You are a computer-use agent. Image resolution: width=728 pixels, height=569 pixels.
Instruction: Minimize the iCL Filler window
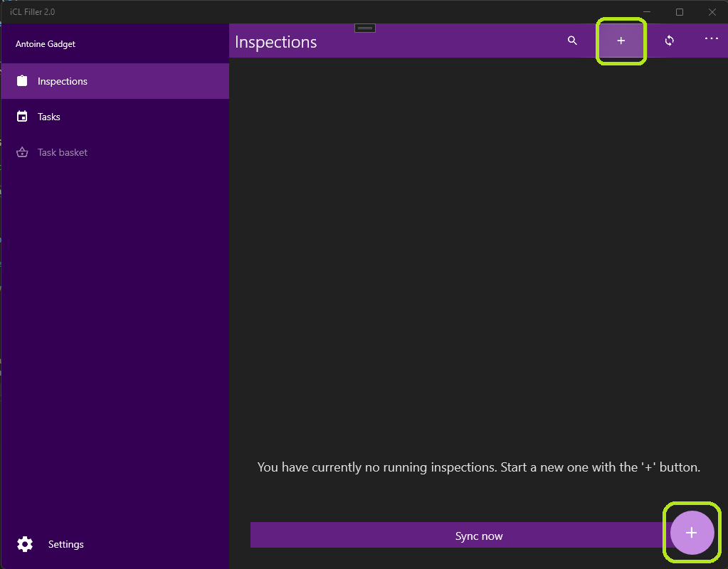[x=646, y=12]
